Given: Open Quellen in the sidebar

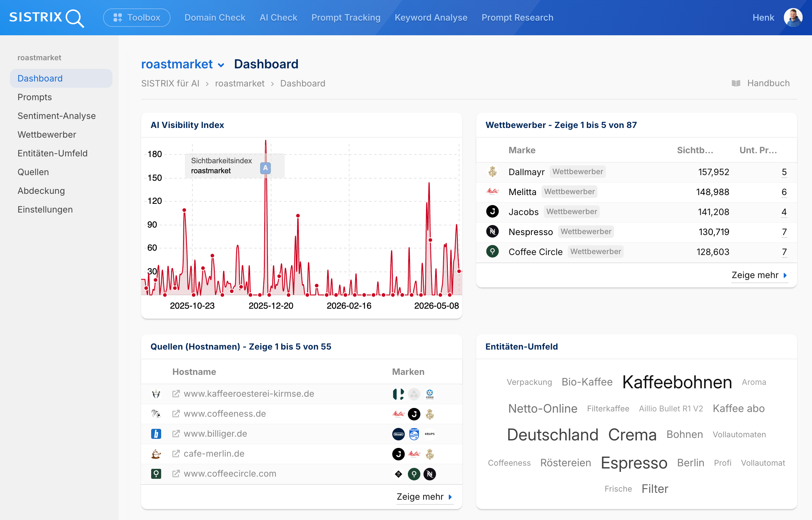Looking at the screenshot, I should (x=33, y=172).
